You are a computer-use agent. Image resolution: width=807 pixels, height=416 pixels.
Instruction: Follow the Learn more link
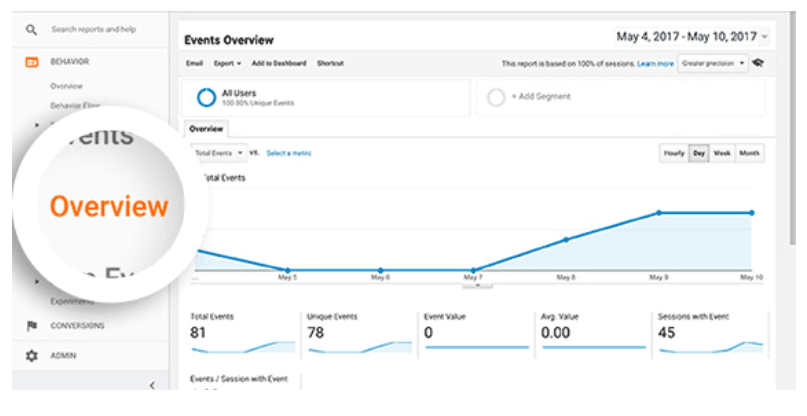[x=655, y=64]
